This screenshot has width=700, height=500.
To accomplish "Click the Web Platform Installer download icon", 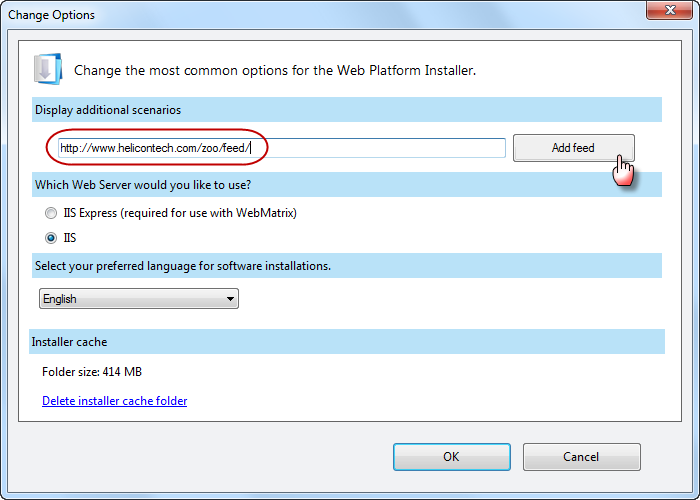I will (48, 69).
